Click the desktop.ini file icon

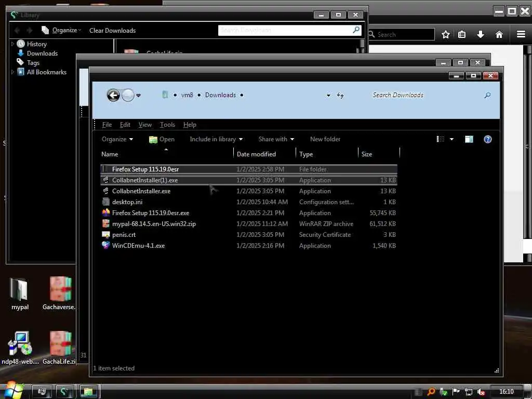pyautogui.click(x=106, y=202)
